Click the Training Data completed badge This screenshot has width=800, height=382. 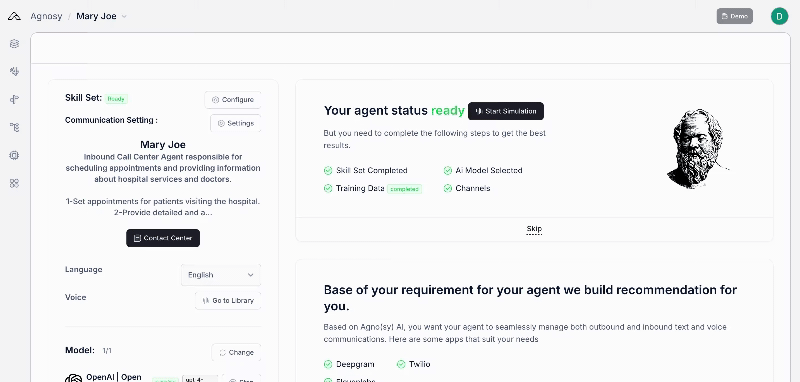coord(404,189)
